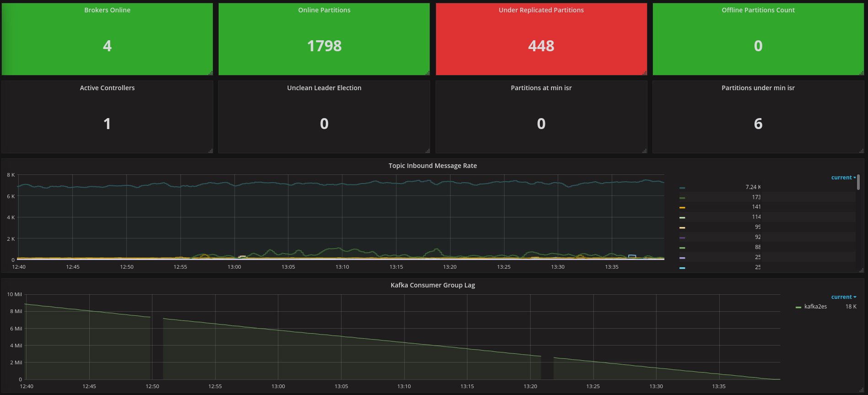Open the Online Partitions panel title menu
868x395 pixels.
click(324, 10)
